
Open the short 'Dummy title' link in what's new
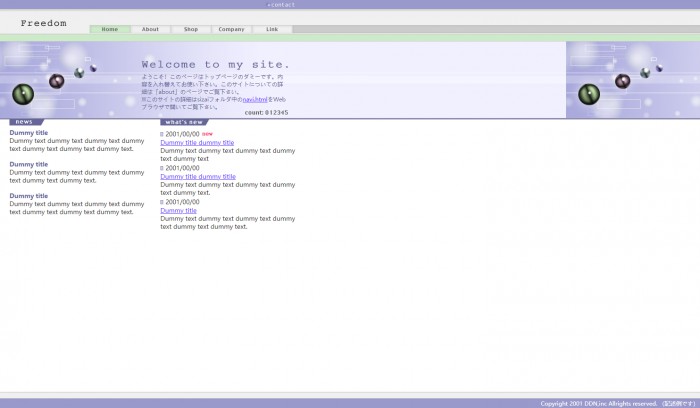(x=178, y=210)
